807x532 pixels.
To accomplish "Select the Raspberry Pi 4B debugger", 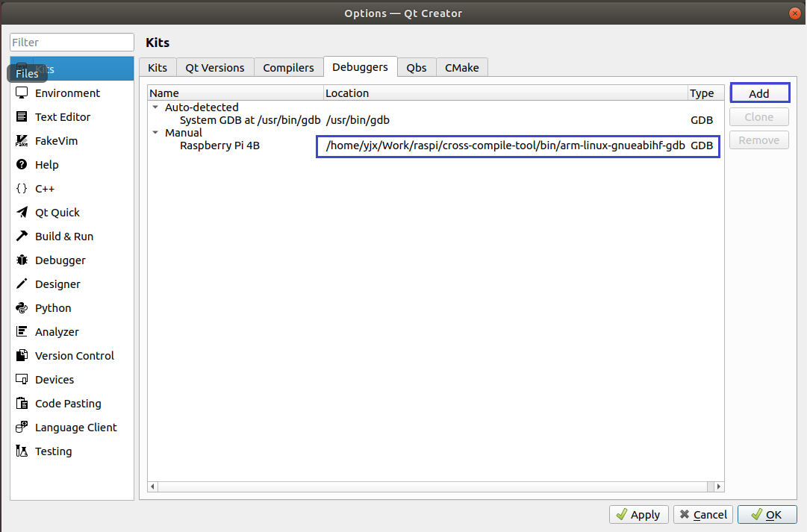I will point(219,145).
